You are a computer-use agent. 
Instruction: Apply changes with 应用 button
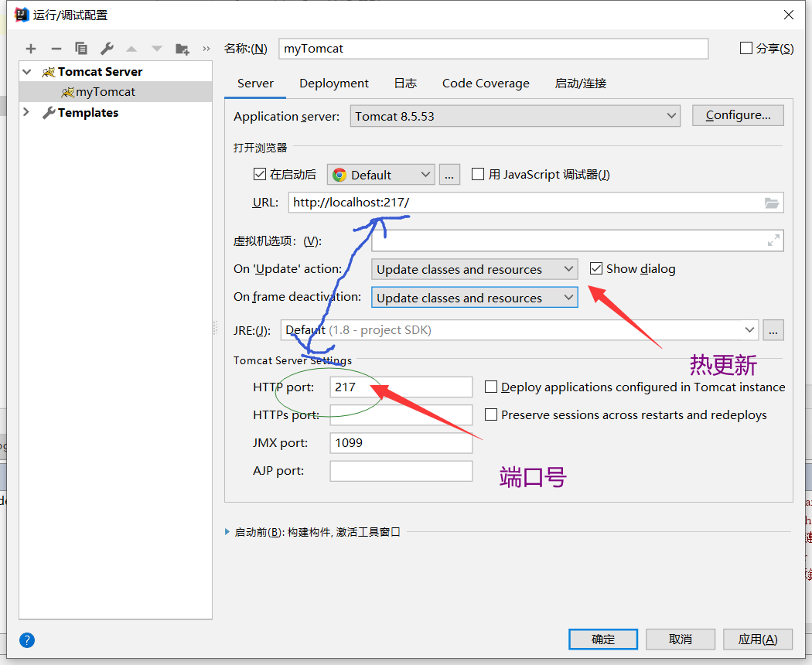pyautogui.click(x=758, y=639)
